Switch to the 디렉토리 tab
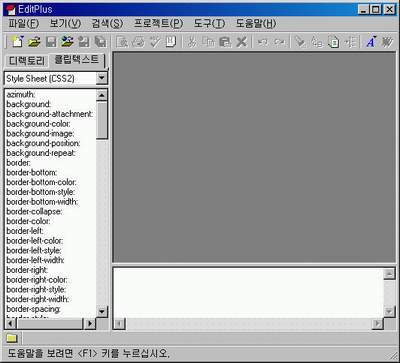This screenshot has width=400, height=363. click(x=27, y=61)
